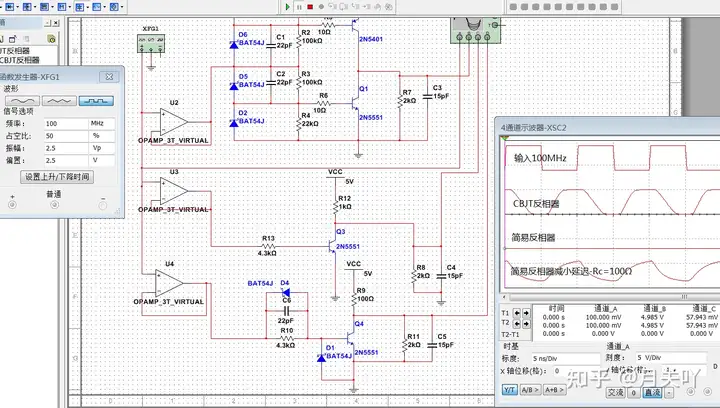Screen dimensions: 720x408
Task: Click the timebase scale field 5 ns/Div
Action: tap(565, 358)
